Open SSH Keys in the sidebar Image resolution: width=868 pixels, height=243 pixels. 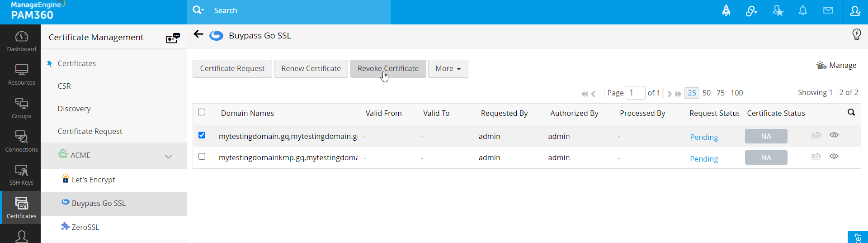[x=21, y=175]
